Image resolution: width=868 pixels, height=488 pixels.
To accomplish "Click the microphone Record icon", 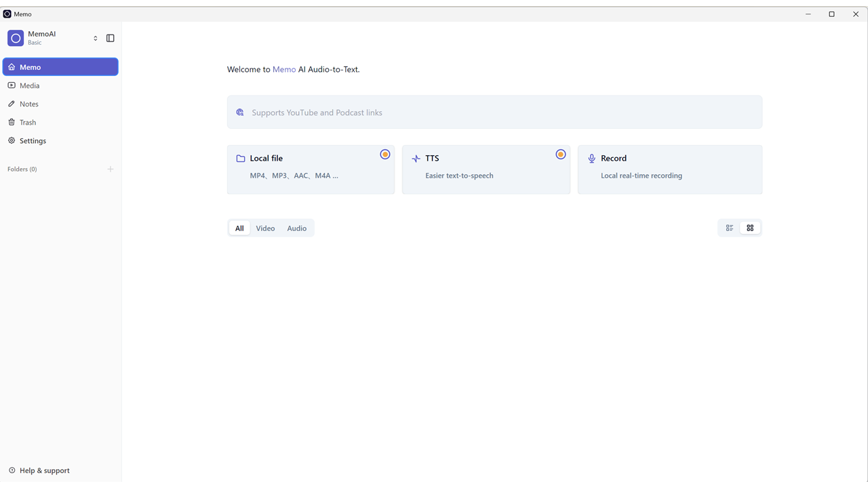I will tap(591, 159).
